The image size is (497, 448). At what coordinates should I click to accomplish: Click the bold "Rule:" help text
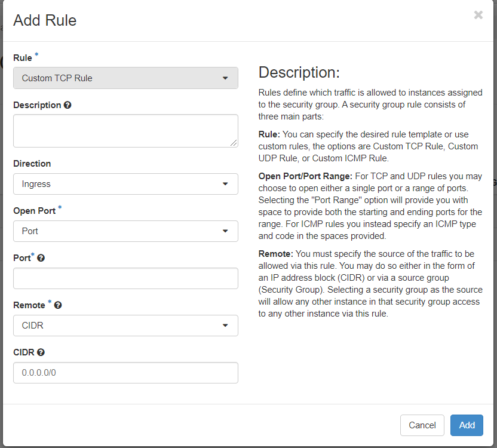pyautogui.click(x=269, y=134)
